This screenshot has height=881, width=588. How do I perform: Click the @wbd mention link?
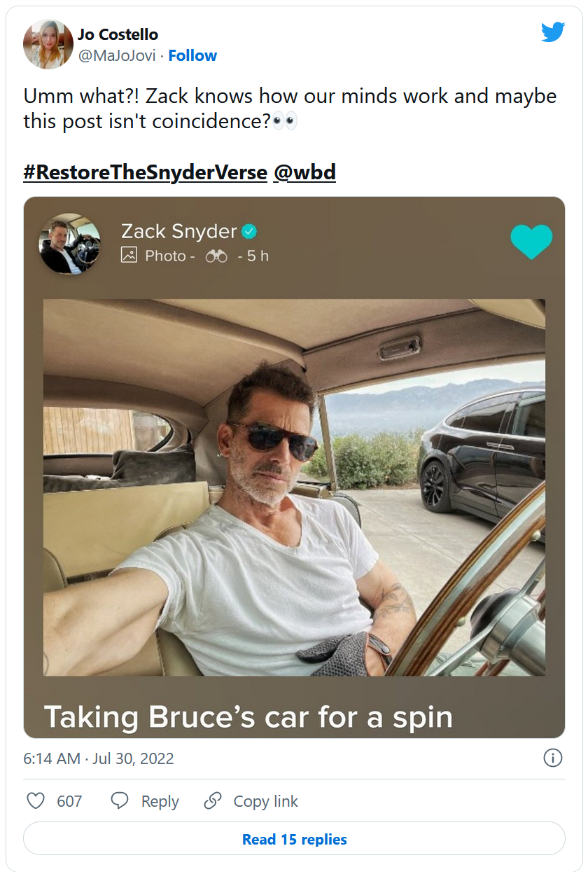(x=304, y=172)
